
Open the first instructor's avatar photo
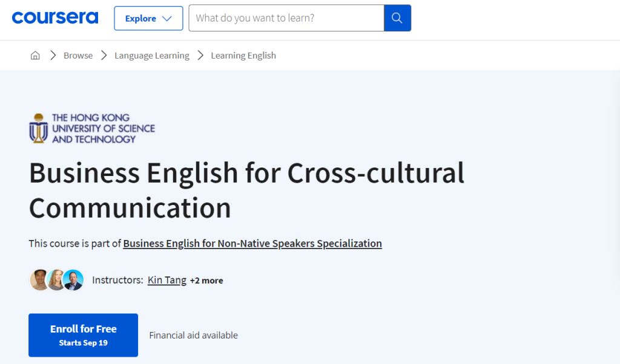(40, 280)
